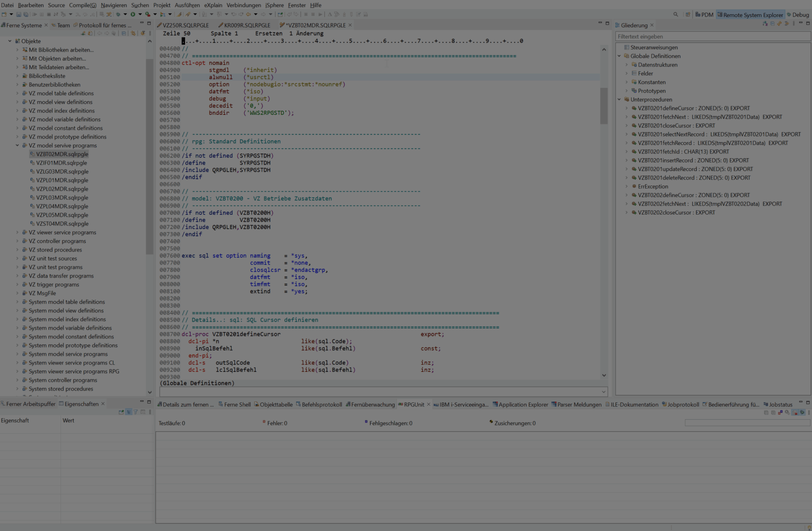This screenshot has width=812, height=531.
Task: Click link-with-editor arrows icon in Gliederung
Action: (x=779, y=24)
